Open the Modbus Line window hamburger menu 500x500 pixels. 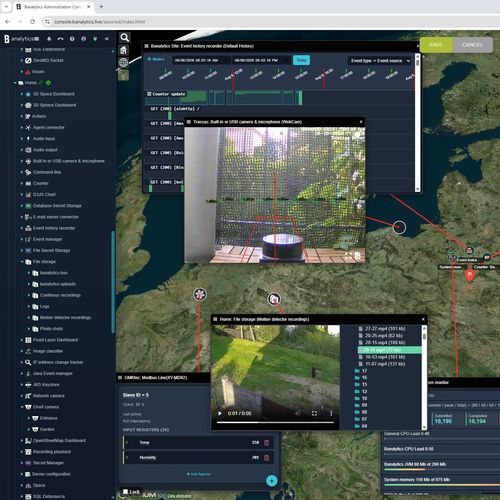120,378
